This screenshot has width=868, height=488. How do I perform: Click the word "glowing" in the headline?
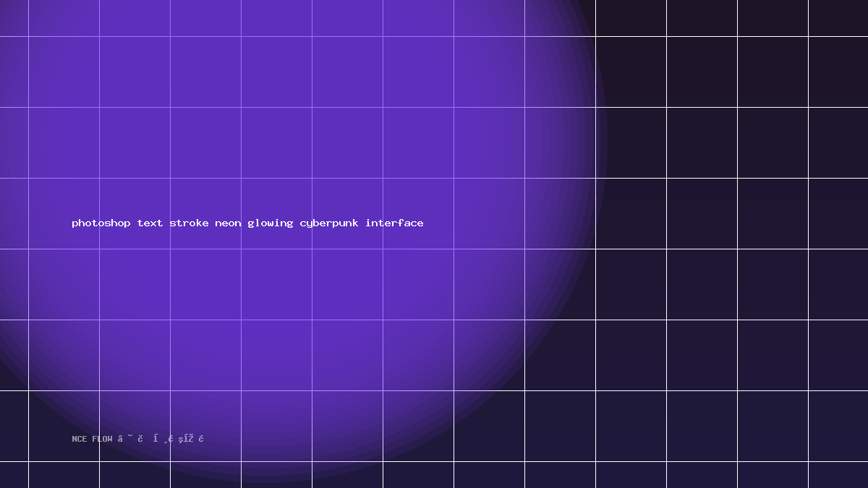pyautogui.click(x=271, y=223)
